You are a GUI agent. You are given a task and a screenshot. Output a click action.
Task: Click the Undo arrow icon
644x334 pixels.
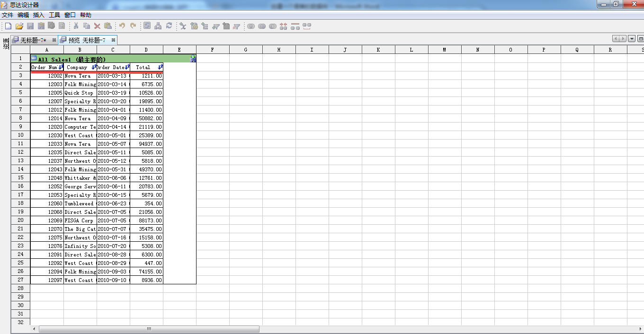[122, 26]
